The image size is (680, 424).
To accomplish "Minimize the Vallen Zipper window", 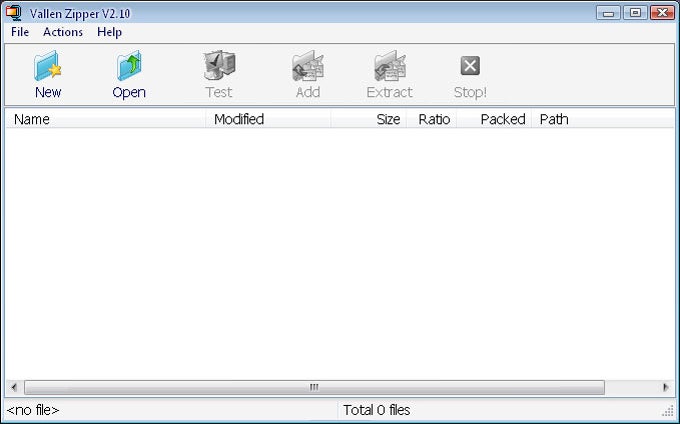I will click(608, 13).
